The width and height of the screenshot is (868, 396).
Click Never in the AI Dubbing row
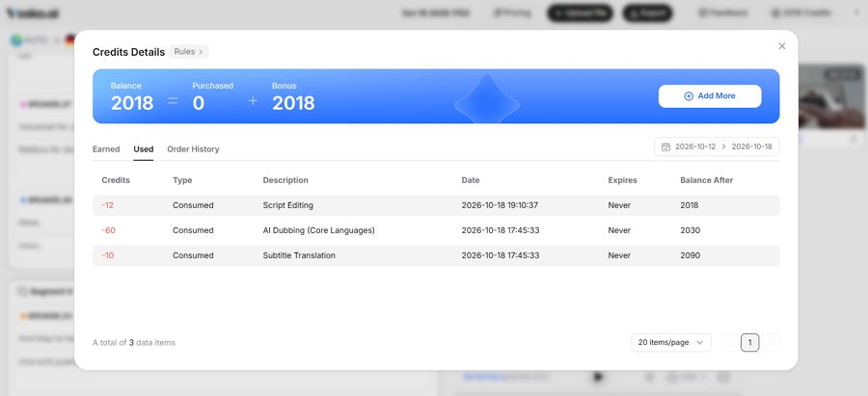(x=619, y=230)
